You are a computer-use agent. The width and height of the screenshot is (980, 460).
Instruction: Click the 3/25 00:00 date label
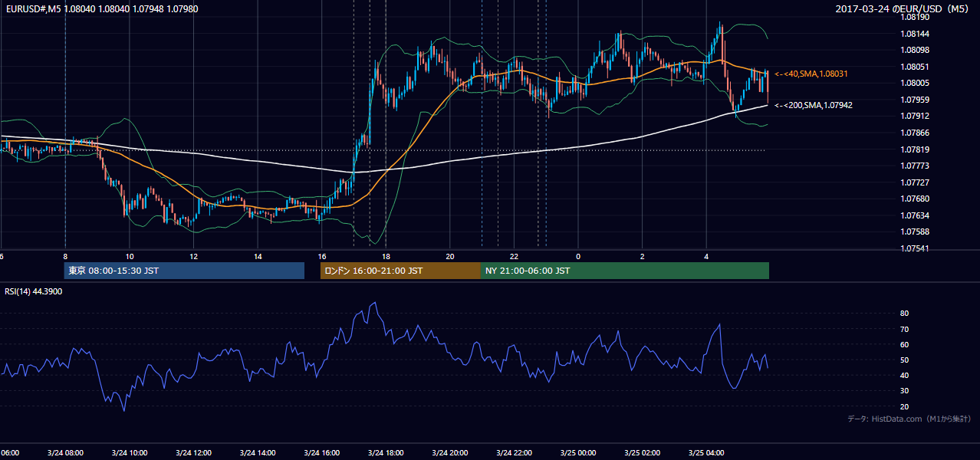click(x=577, y=453)
